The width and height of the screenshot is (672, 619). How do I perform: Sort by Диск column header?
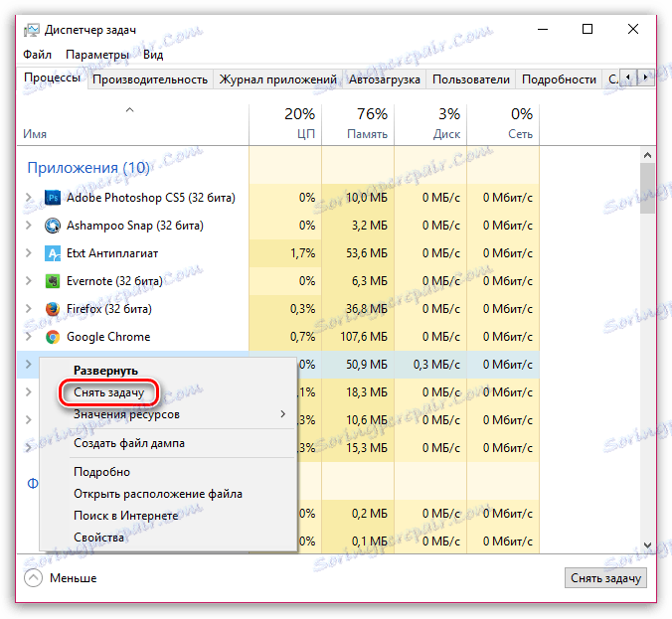click(x=430, y=124)
